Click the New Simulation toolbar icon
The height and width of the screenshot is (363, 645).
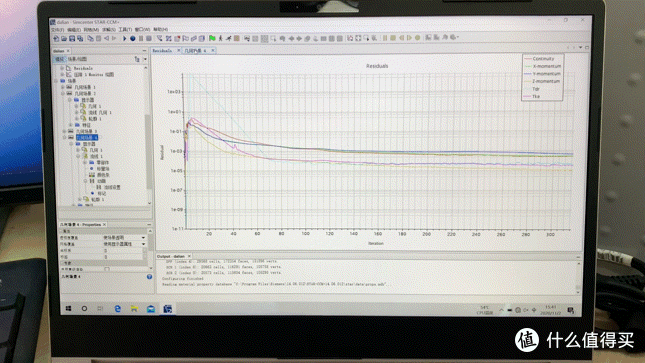[56, 39]
